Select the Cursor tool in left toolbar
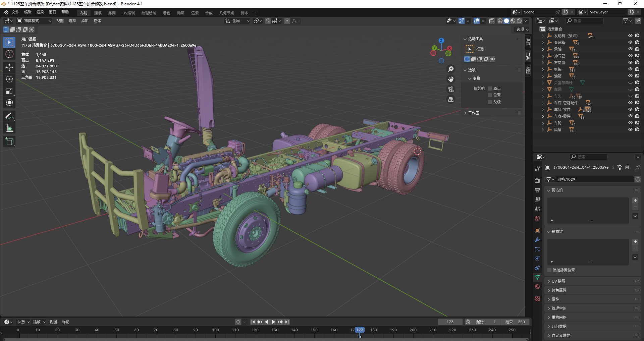Screen dimensions: 644x341 pos(9,54)
